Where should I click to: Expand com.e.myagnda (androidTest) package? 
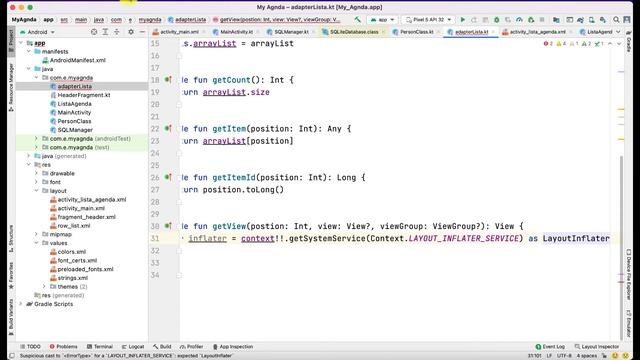pyautogui.click(x=36, y=139)
